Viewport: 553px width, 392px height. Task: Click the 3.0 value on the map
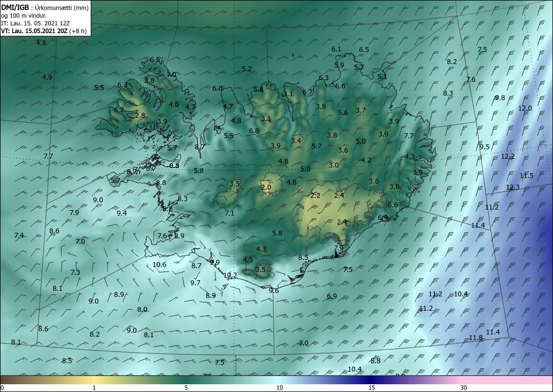[x=333, y=165]
